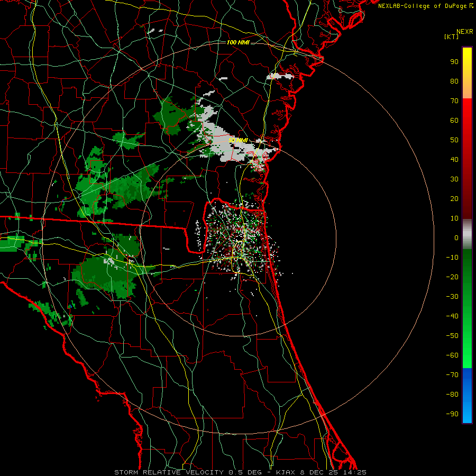This screenshot has height=476, width=476.
Task: Pick the -50 scale label
Action: coord(452,336)
